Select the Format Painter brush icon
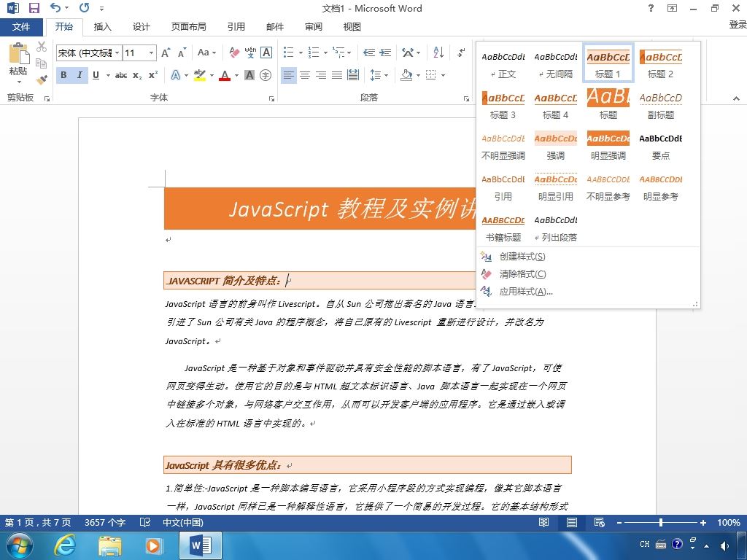 click(42, 79)
